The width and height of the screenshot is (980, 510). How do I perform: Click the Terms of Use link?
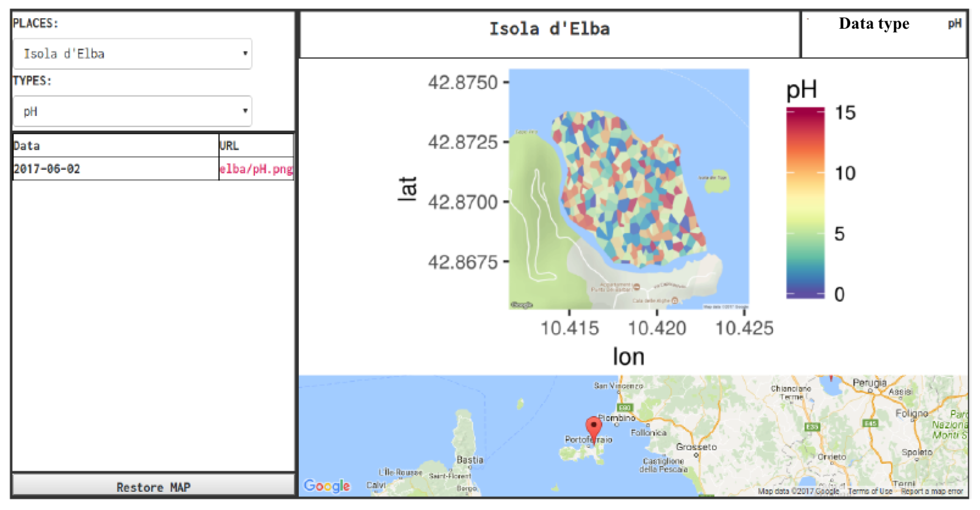click(x=870, y=491)
